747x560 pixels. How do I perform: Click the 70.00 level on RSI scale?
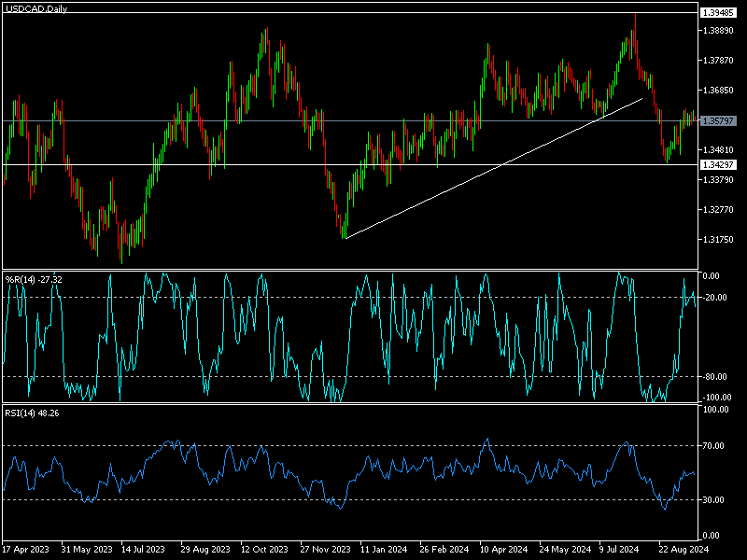[714, 446]
